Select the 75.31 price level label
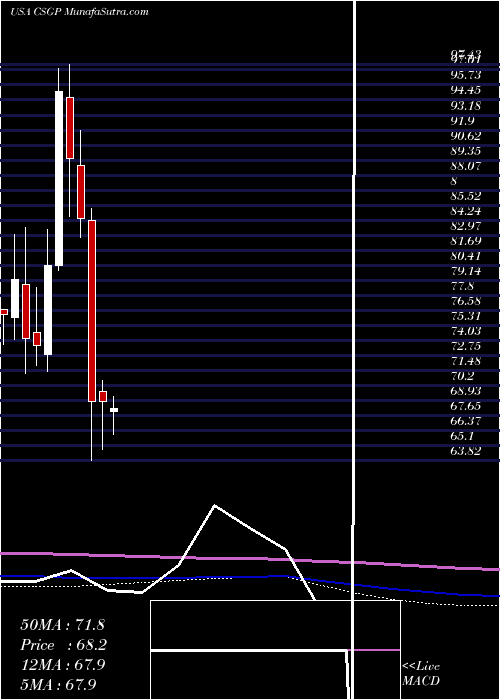This screenshot has width=500, height=700. pyautogui.click(x=466, y=317)
